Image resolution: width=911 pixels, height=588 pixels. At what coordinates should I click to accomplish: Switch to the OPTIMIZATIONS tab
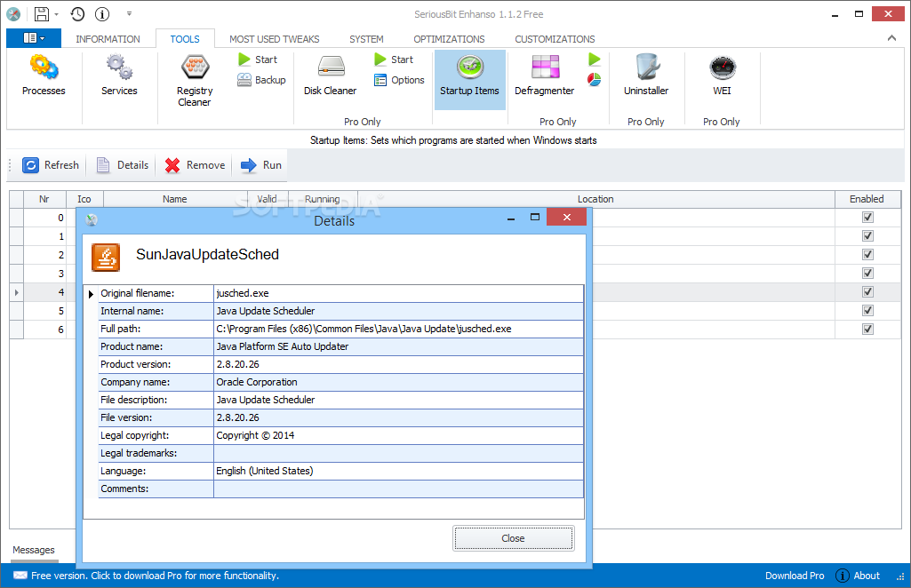point(449,39)
